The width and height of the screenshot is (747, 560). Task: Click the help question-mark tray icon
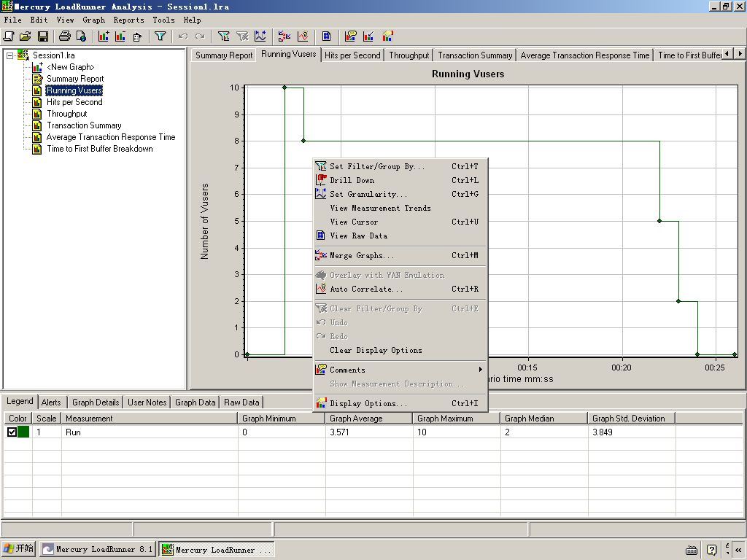tap(712, 550)
